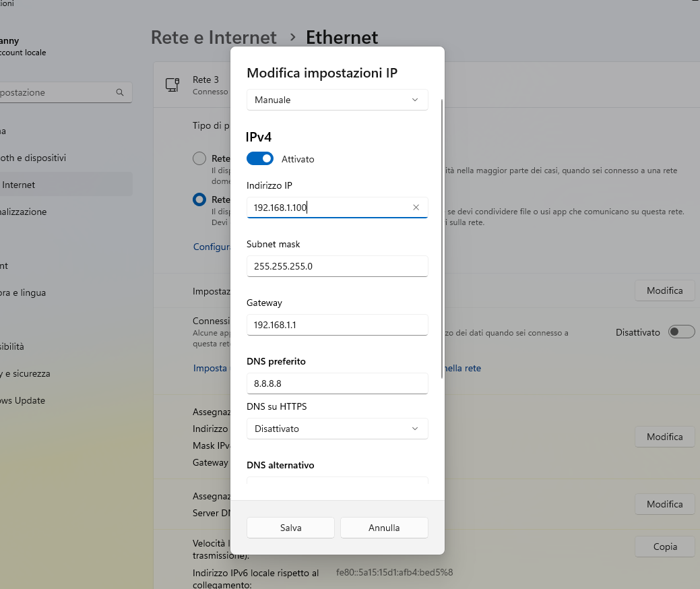Click the Gateway input field
Image resolution: width=700 pixels, height=589 pixels.
[337, 325]
